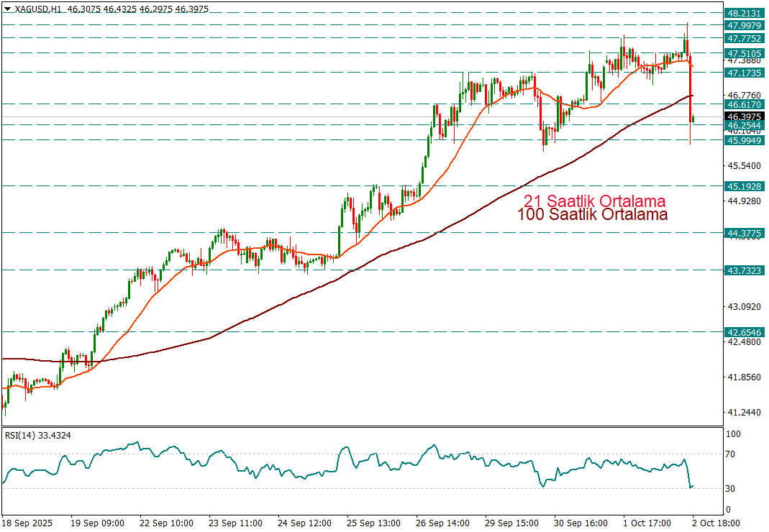769x532 pixels.
Task: Select the 100 Saatlik Ortalama label
Action: 592,214
